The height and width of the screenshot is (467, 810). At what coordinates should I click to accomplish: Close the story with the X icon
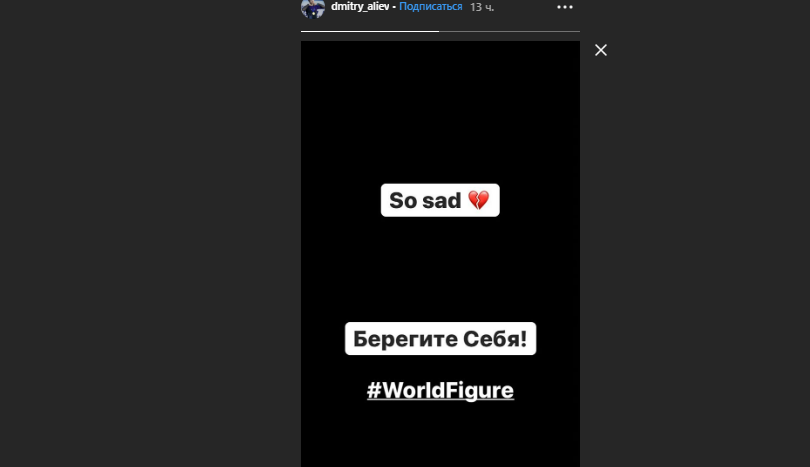[601, 50]
